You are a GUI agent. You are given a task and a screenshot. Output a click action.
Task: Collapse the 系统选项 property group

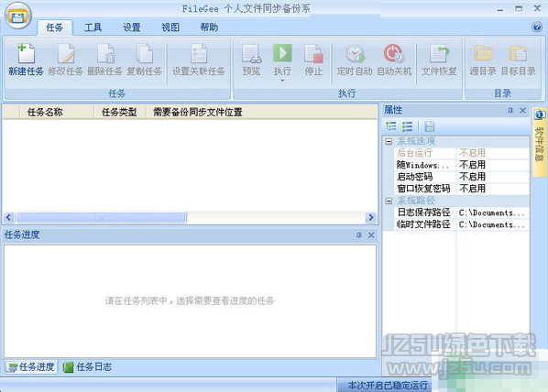coord(389,141)
